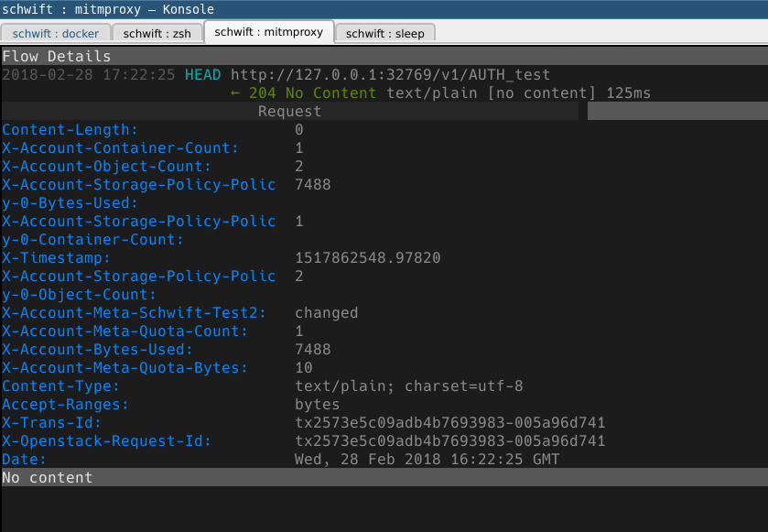
Task: Click the text/plain content type in response line
Action: pyautogui.click(x=431, y=93)
